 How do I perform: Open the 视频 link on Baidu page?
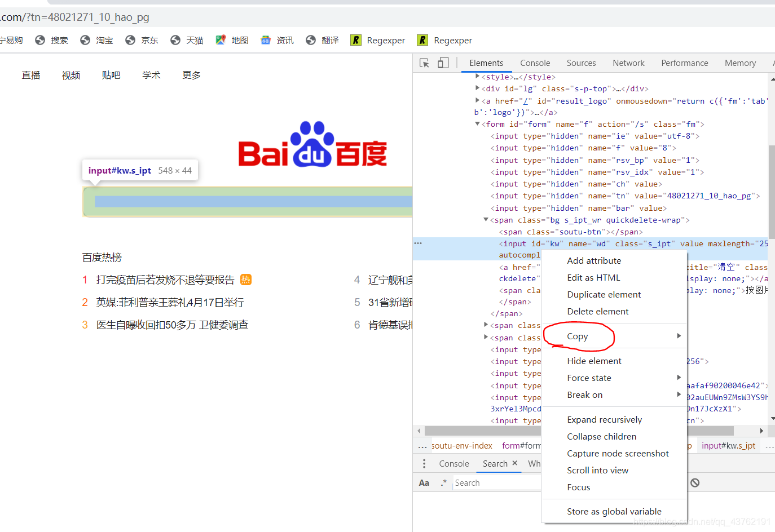(x=71, y=75)
